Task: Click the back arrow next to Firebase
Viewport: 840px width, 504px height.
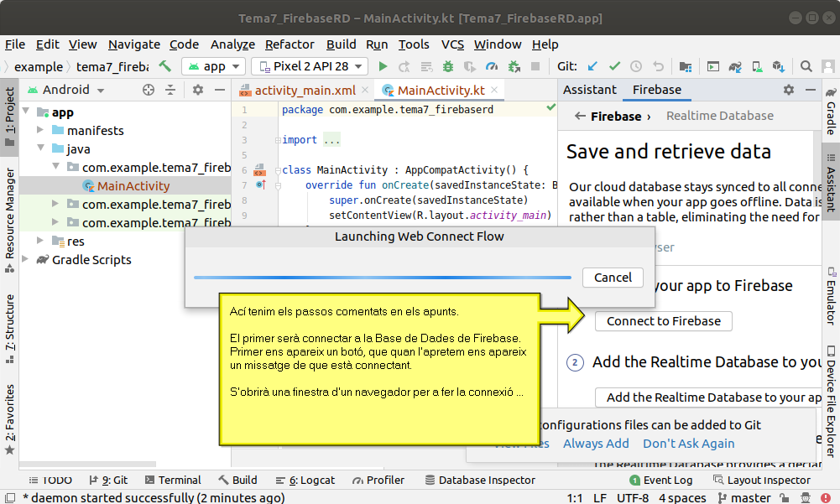Action: 580,116
